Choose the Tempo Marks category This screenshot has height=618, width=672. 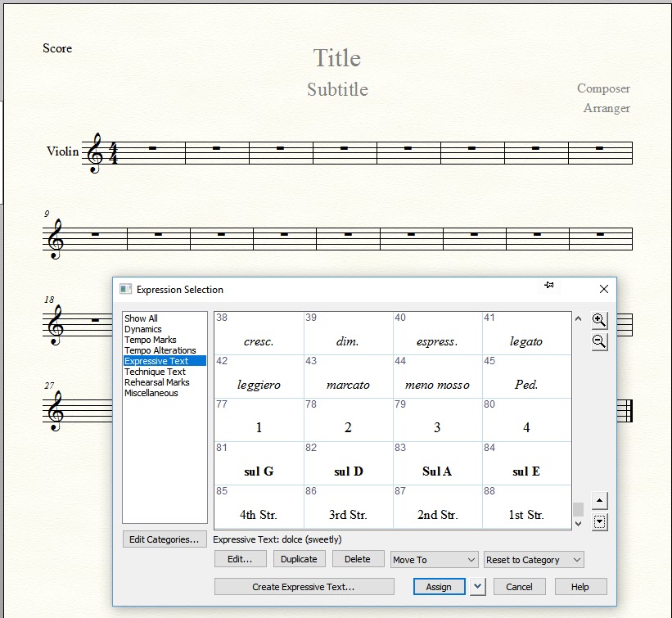151,340
